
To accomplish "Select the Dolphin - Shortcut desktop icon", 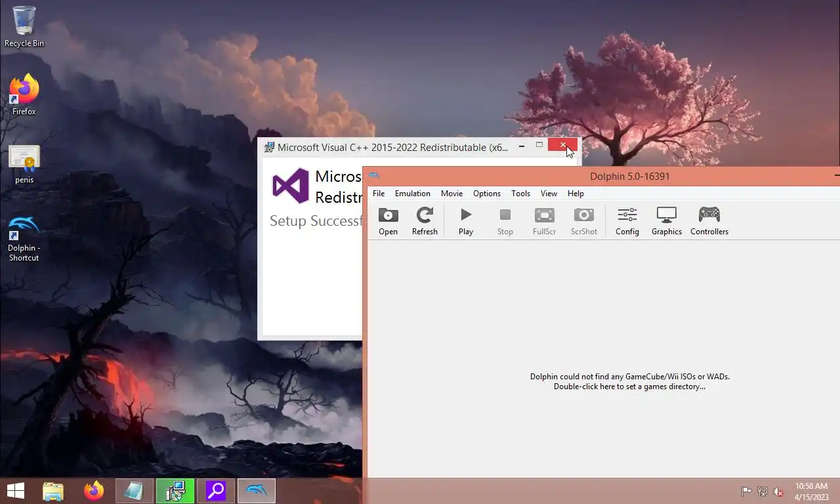I will (x=24, y=239).
